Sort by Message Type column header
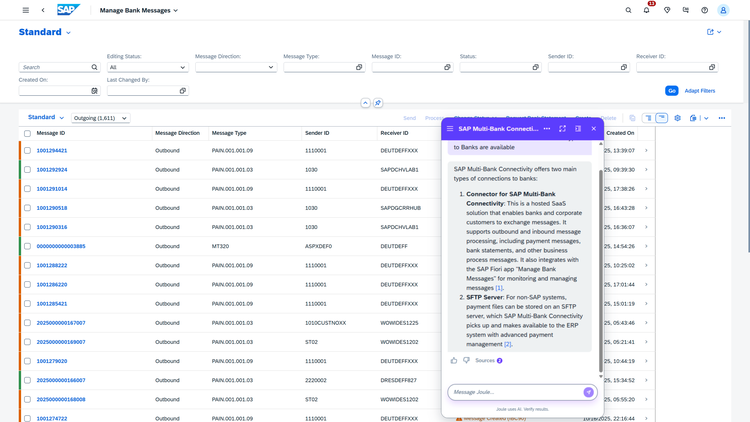 pos(229,133)
